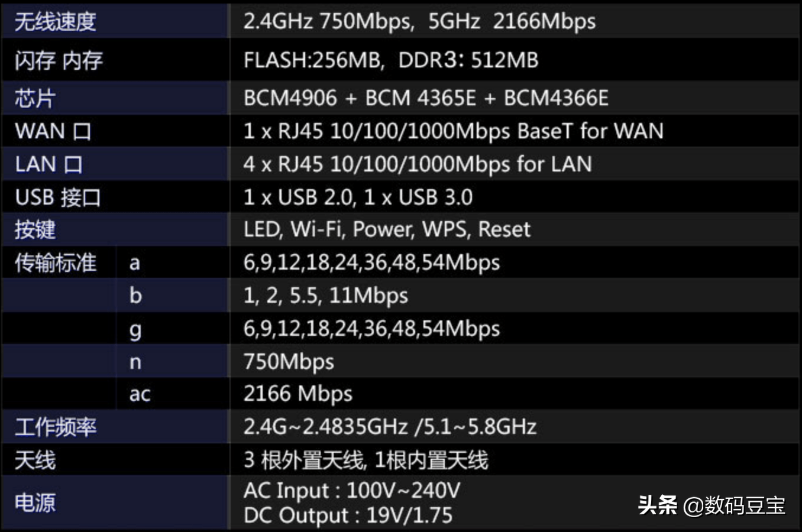Click the AC Input : 100V~240V text
This screenshot has height=532, width=802.
coord(351,491)
